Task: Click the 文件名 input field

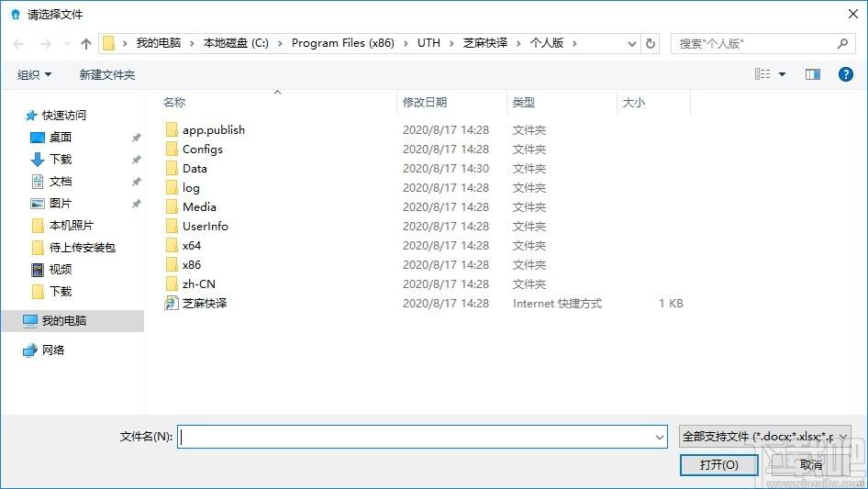Action: click(x=422, y=437)
